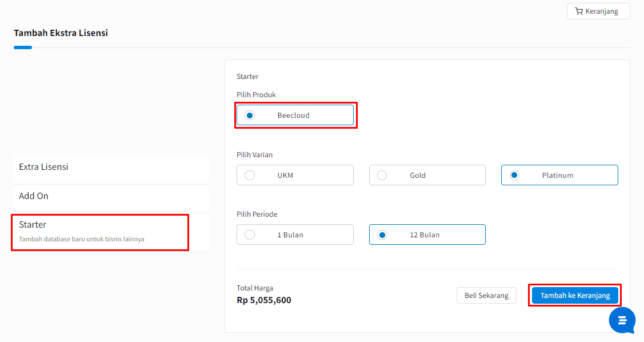This screenshot has height=342, width=644.
Task: Click the Total Harga label
Action: point(255,288)
